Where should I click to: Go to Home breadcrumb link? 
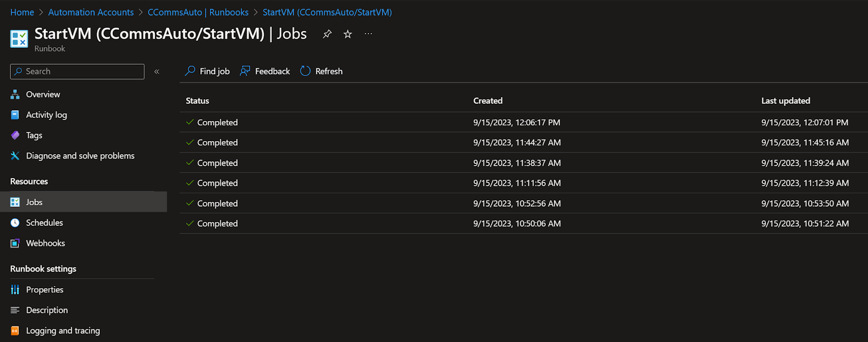tap(22, 12)
